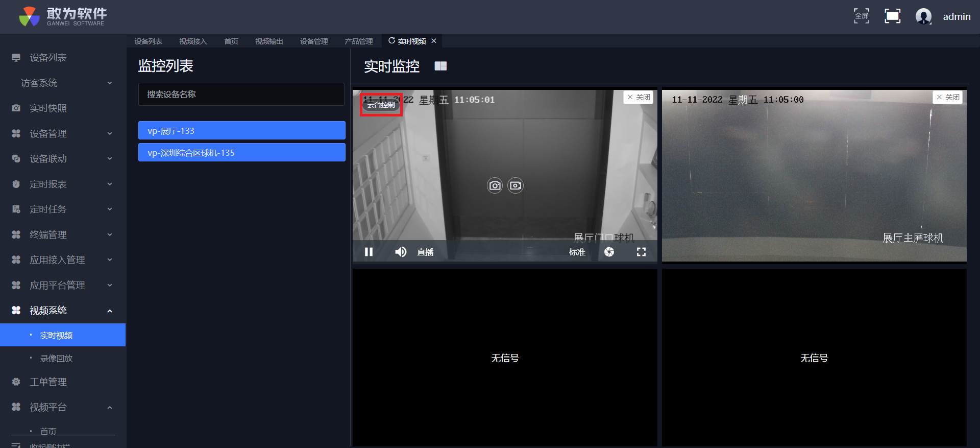Focus the 搜索设备名称 search field

(241, 94)
